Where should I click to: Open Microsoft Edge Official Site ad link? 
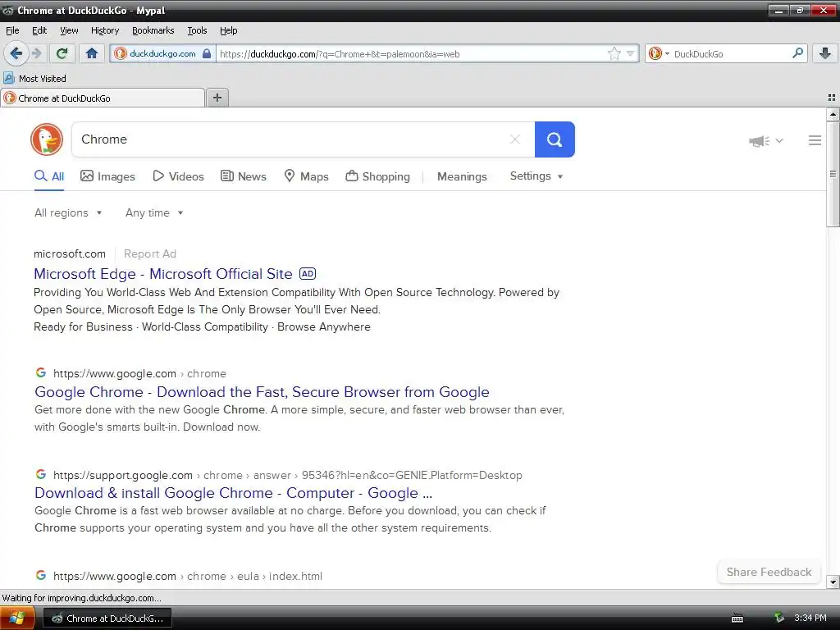pos(163,274)
